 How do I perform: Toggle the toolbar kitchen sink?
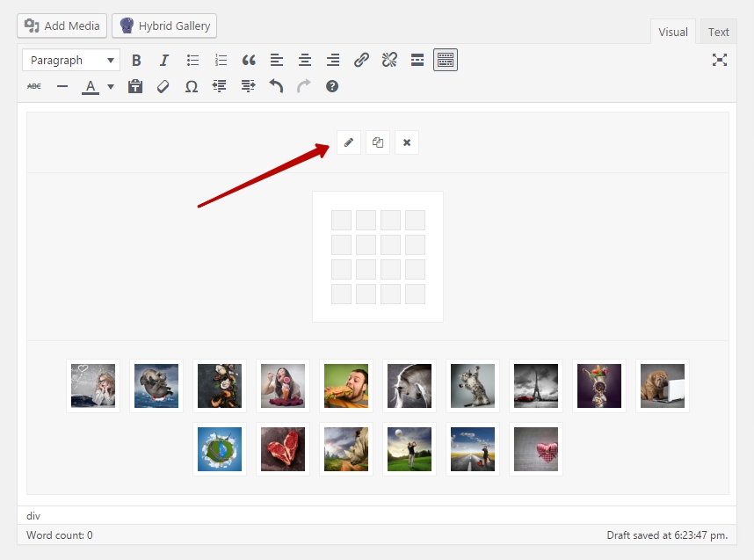446,60
